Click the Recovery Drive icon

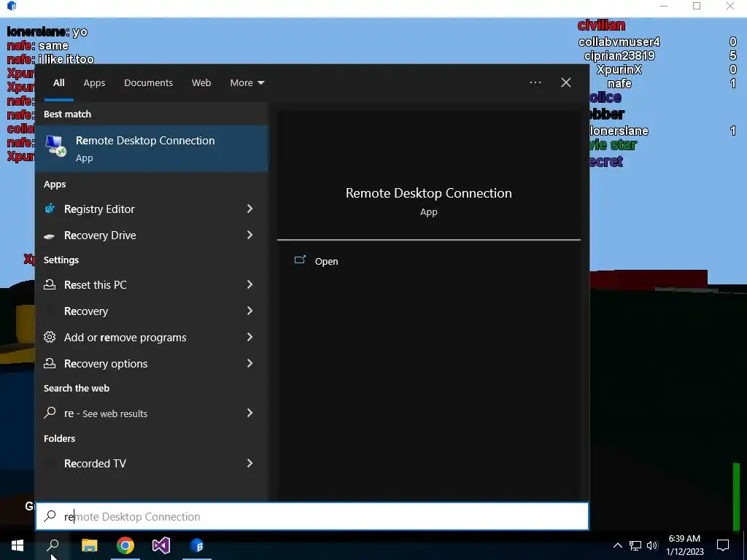tap(49, 236)
